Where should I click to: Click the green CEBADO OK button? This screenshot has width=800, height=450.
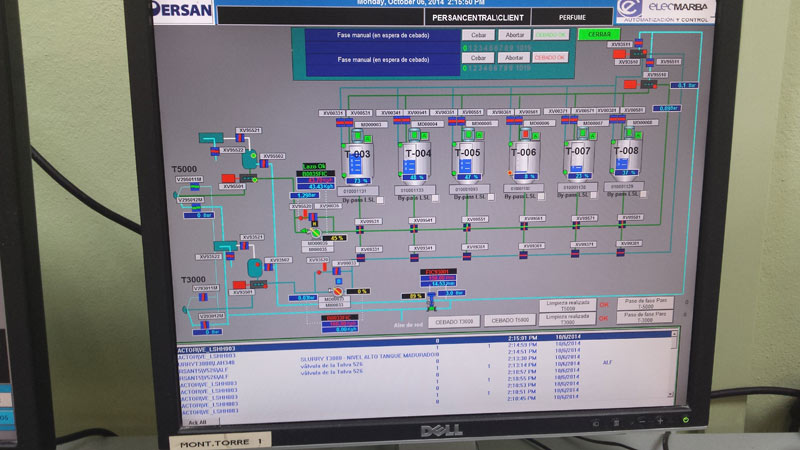[551, 35]
